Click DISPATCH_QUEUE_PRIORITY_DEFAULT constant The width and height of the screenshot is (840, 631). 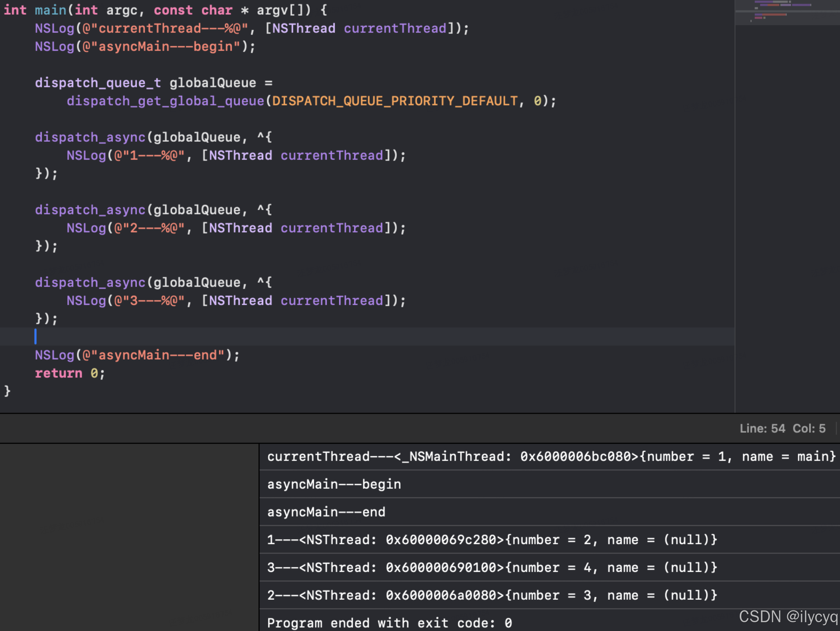click(395, 101)
